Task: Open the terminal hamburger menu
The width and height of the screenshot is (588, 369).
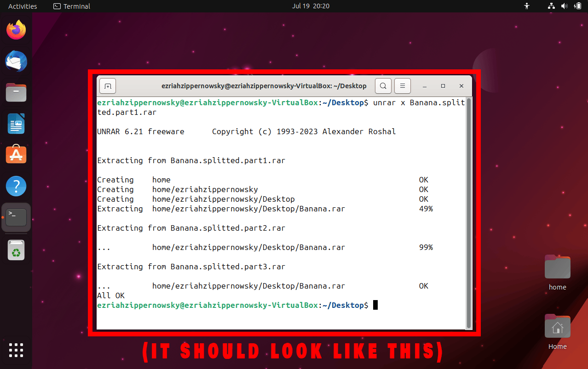Action: click(x=402, y=85)
